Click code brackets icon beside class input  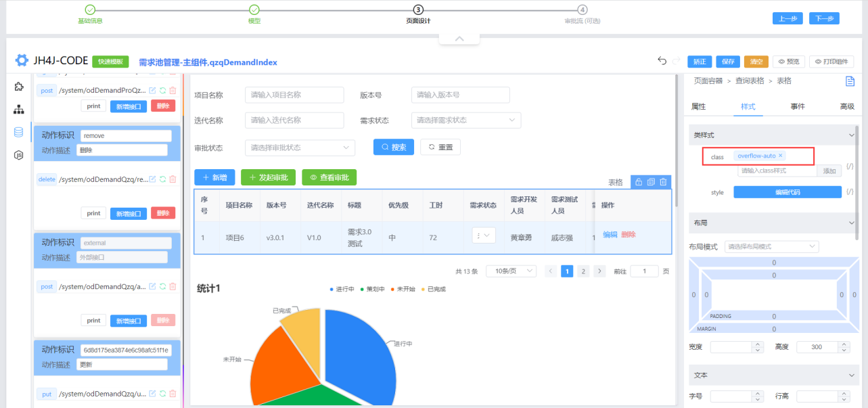(850, 166)
